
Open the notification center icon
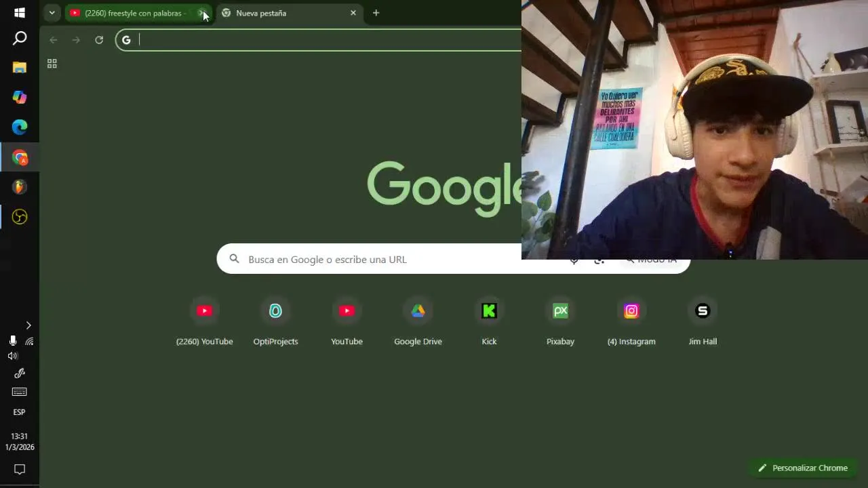click(x=20, y=469)
